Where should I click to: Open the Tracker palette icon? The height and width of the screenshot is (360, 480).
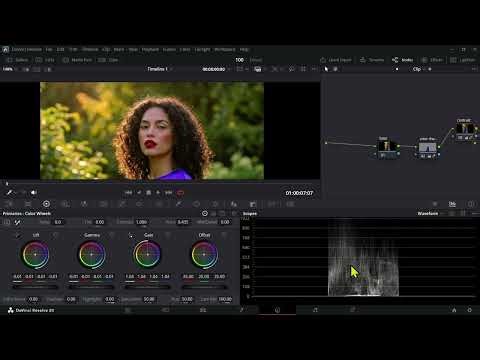click(215, 204)
